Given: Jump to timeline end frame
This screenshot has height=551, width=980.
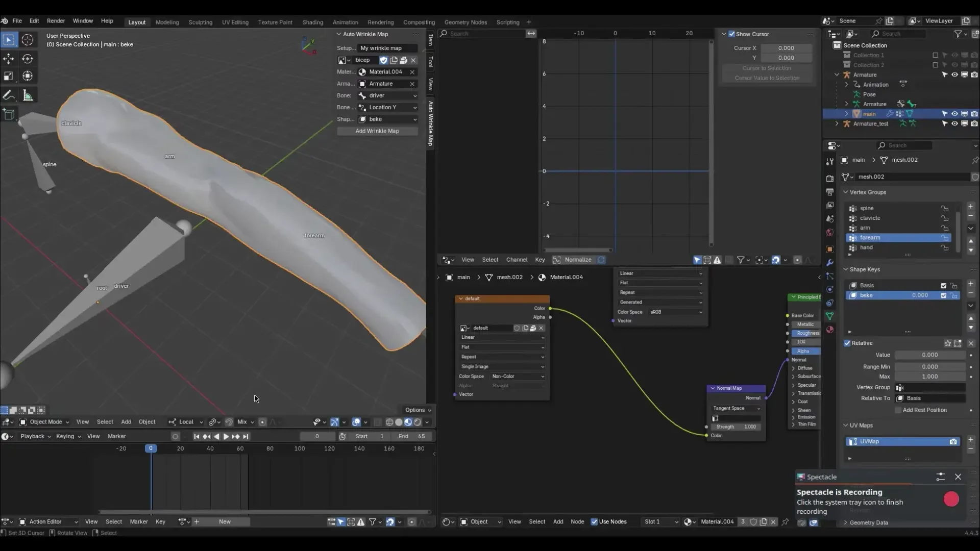Looking at the screenshot, I should click(246, 436).
